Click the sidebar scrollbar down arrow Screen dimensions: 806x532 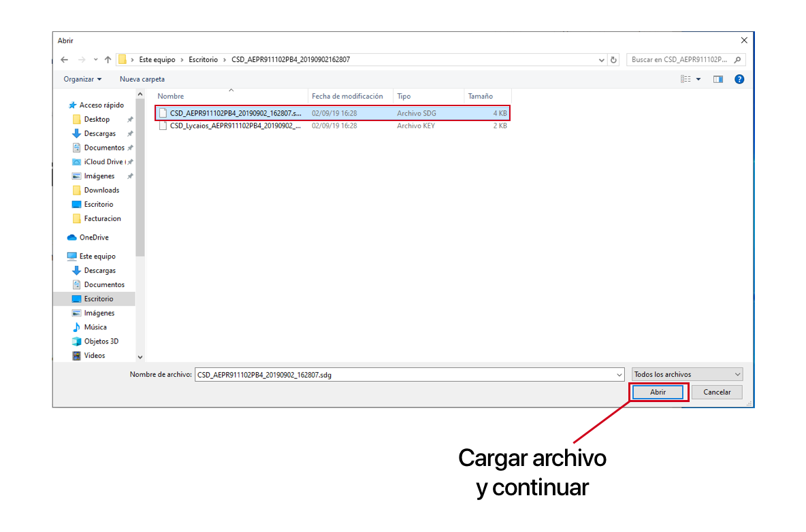click(x=140, y=357)
